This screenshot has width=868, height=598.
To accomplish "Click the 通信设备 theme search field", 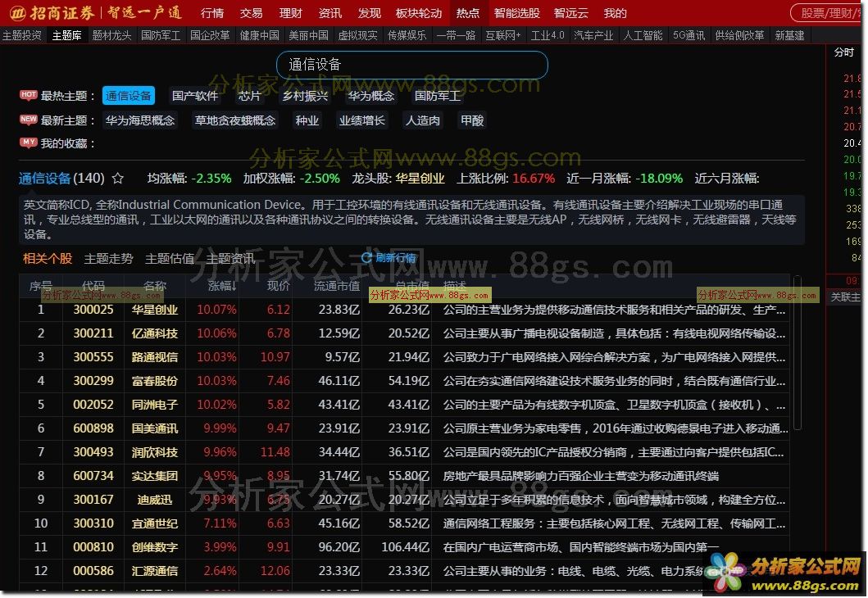I will (x=411, y=66).
